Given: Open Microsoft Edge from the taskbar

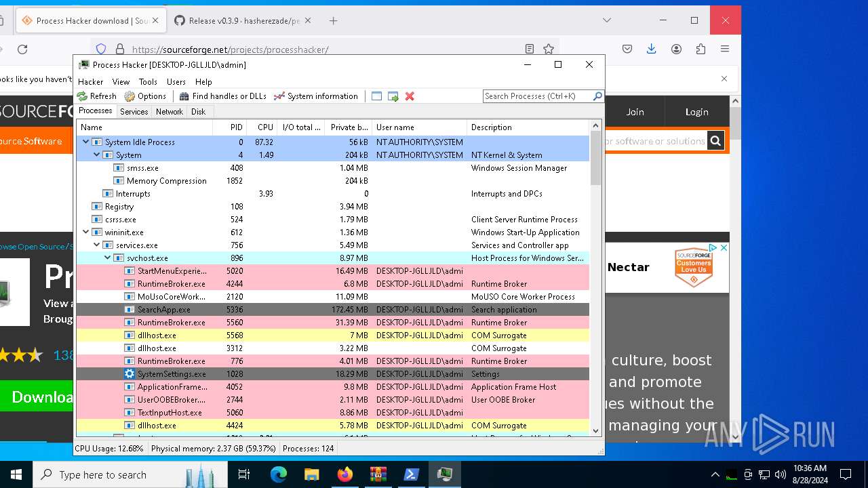Looking at the screenshot, I should point(279,474).
